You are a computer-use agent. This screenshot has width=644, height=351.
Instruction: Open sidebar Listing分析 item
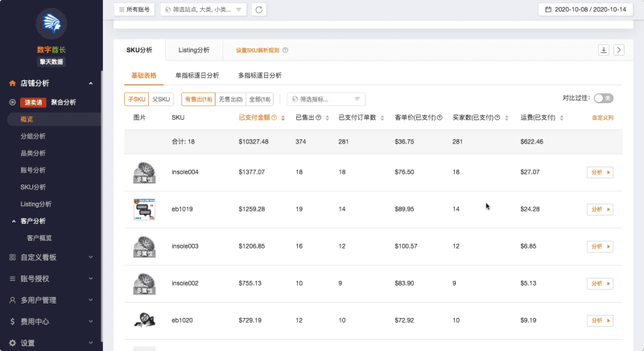[36, 204]
